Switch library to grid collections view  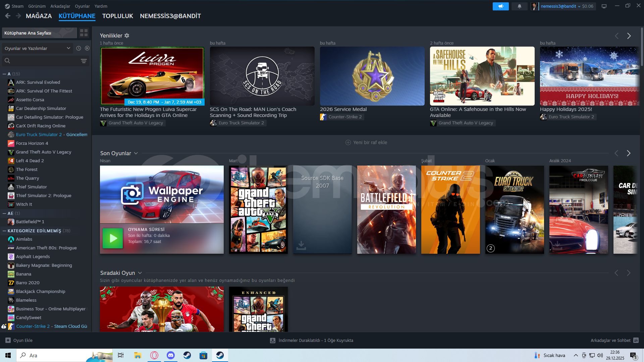coord(84,33)
